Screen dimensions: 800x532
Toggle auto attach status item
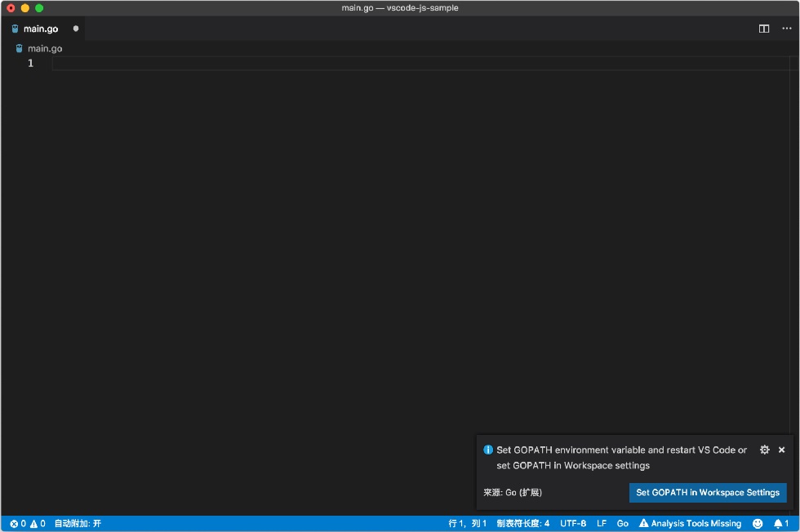coord(78,523)
